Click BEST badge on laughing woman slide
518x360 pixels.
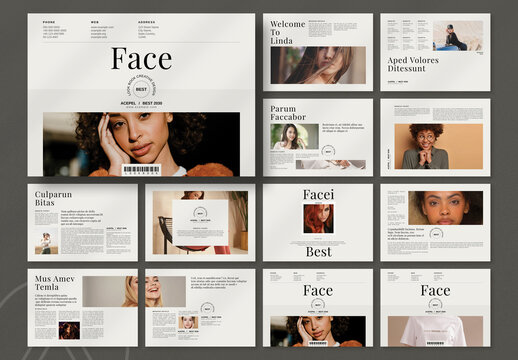point(207,309)
